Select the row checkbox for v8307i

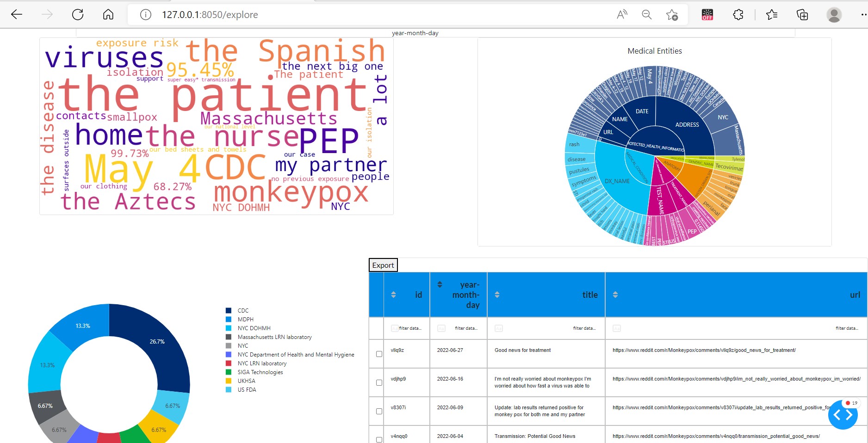click(x=379, y=412)
